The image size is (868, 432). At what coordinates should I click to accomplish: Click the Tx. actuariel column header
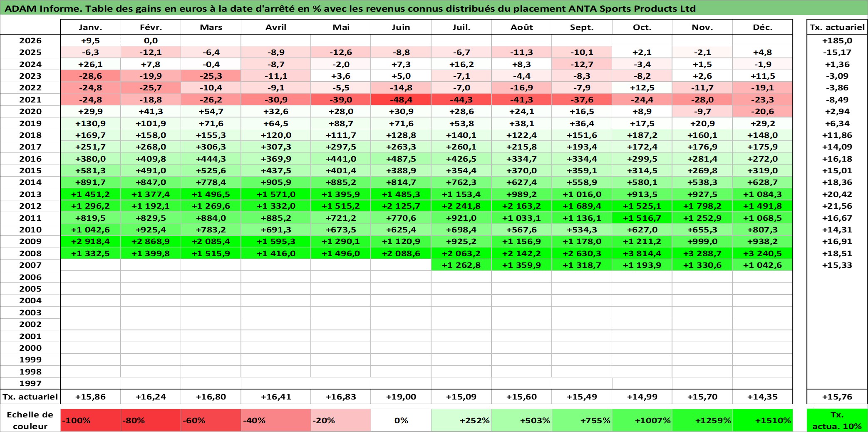[837, 27]
